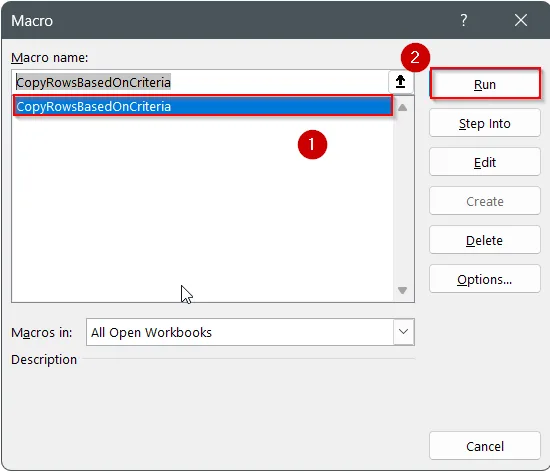Close the Macro dialog
This screenshot has height=473, width=550.
coord(521,20)
